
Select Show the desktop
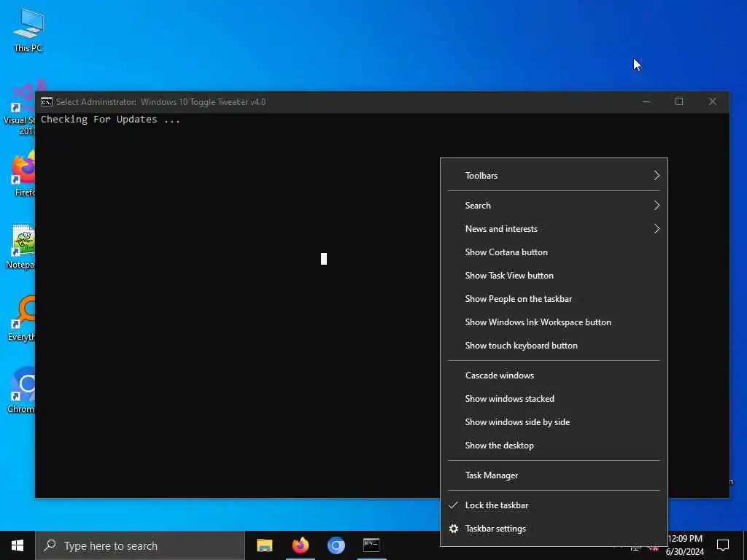coord(554,446)
